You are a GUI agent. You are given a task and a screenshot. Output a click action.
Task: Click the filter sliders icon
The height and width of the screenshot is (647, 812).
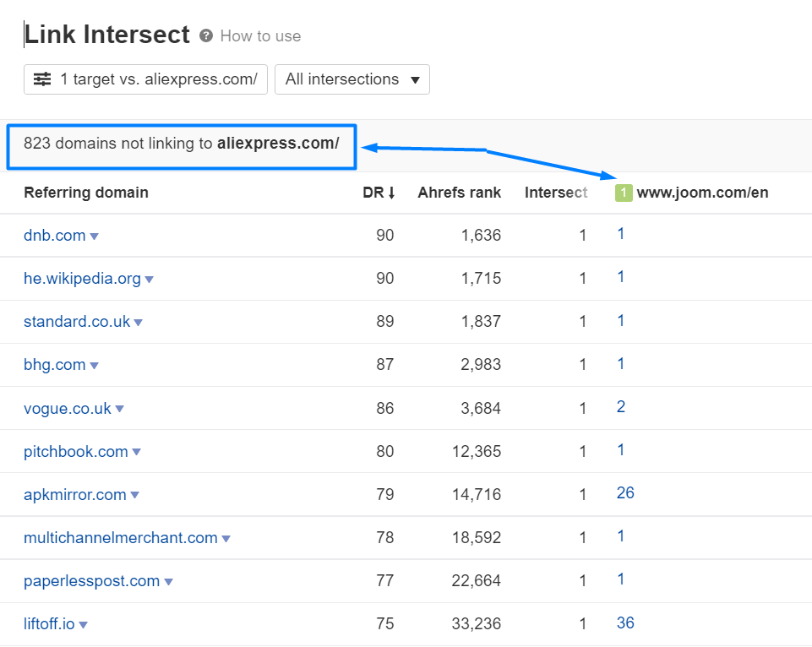42,79
